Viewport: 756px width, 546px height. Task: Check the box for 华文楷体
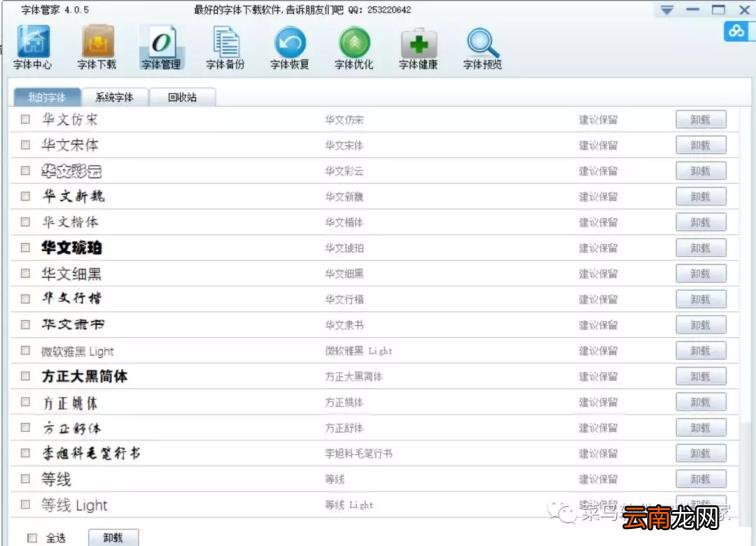(x=26, y=222)
